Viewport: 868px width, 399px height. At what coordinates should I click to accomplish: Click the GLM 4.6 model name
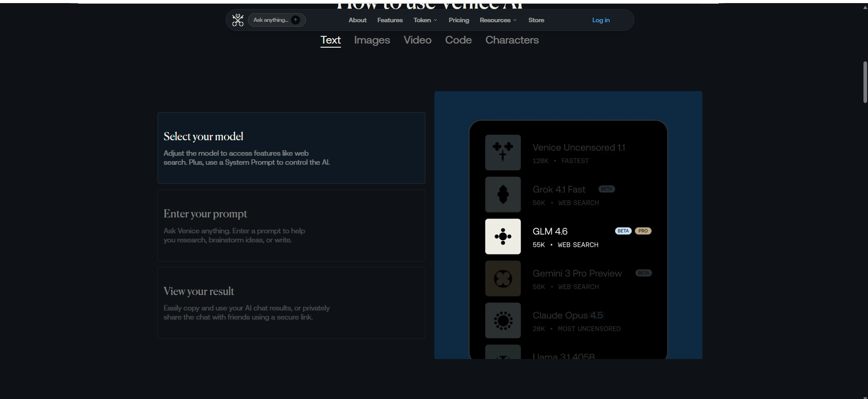coord(550,232)
